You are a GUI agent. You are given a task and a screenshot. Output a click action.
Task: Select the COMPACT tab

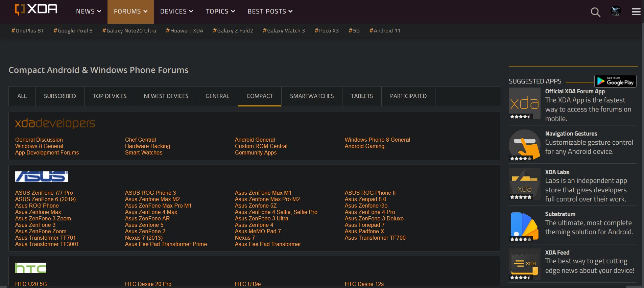260,96
